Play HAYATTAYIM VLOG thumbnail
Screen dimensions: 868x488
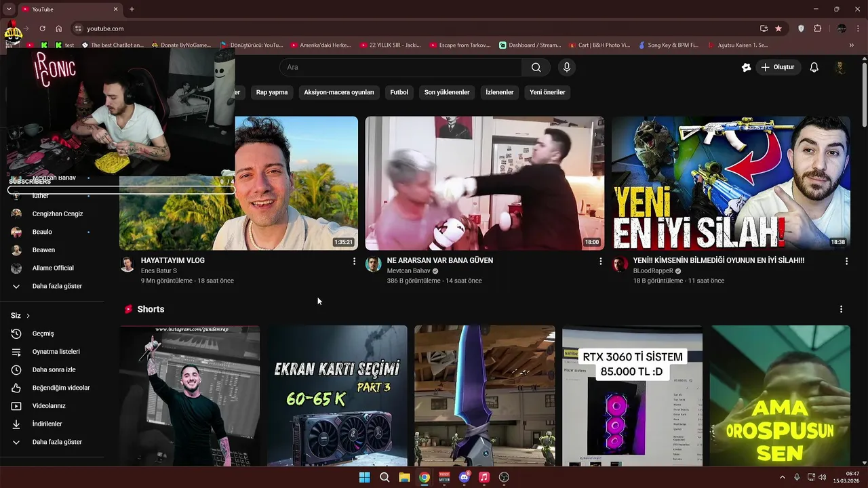click(239, 183)
